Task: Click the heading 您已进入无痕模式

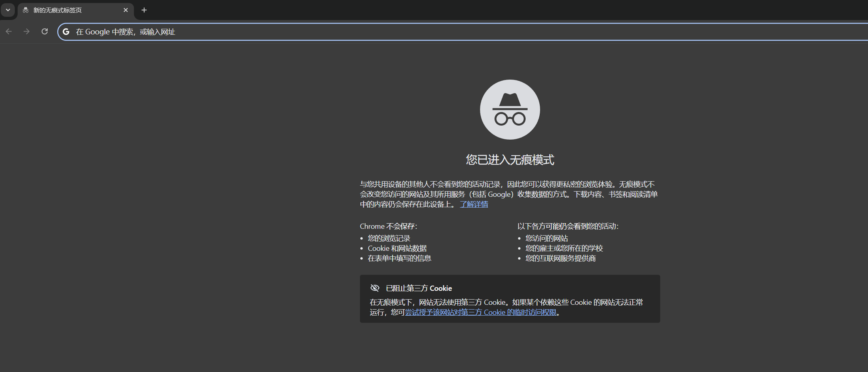Action: (510, 160)
